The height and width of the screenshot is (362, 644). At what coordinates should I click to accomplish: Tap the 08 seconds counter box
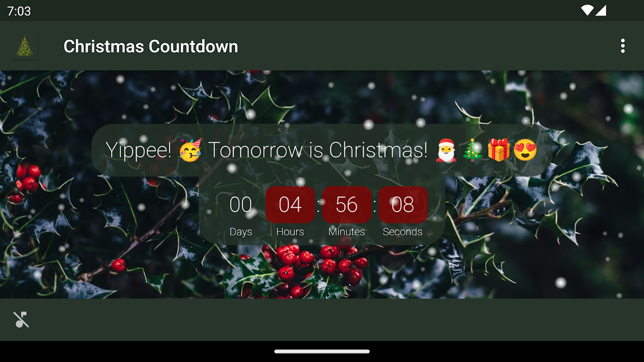[x=403, y=205]
